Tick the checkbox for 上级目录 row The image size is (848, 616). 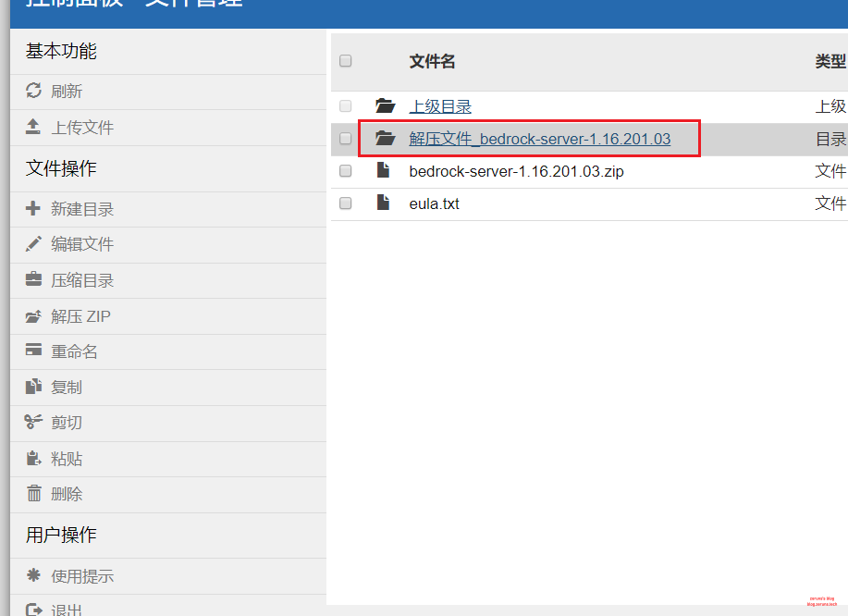[346, 106]
